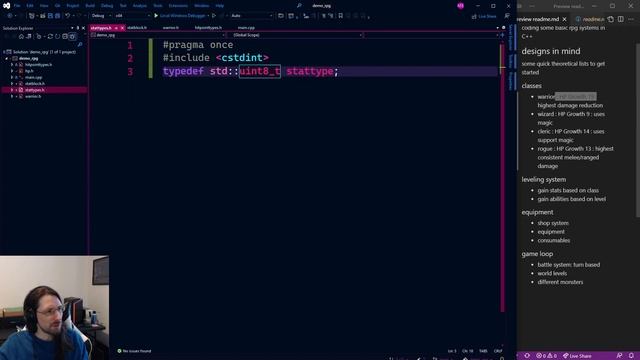Click the Save toolbar icon
640x360 pixels.
click(50, 16)
